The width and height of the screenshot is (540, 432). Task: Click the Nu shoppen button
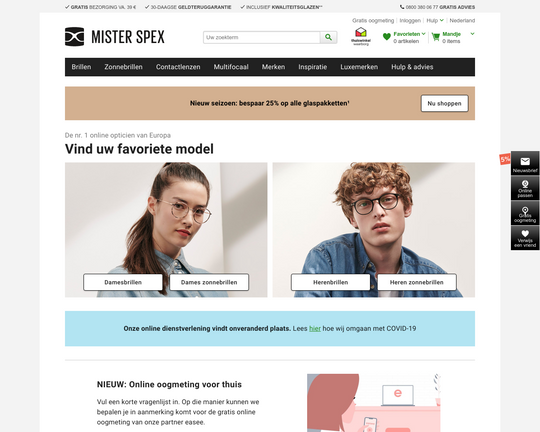(444, 103)
